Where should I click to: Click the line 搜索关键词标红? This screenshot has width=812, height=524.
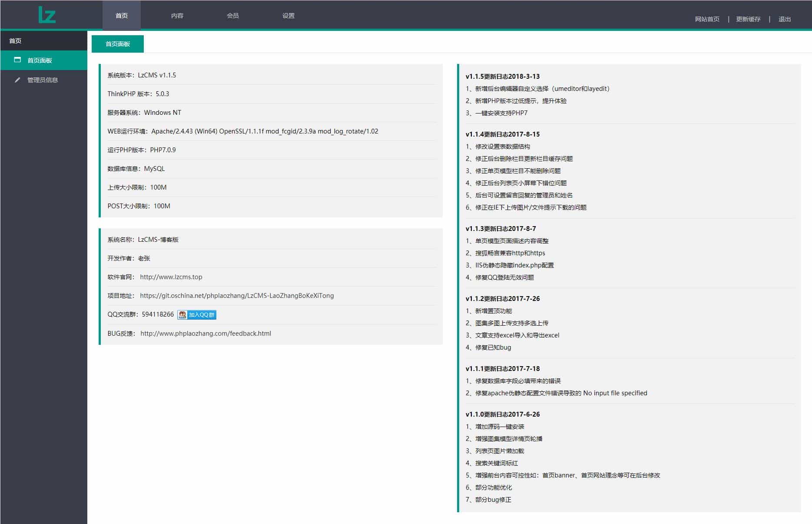[492, 463]
